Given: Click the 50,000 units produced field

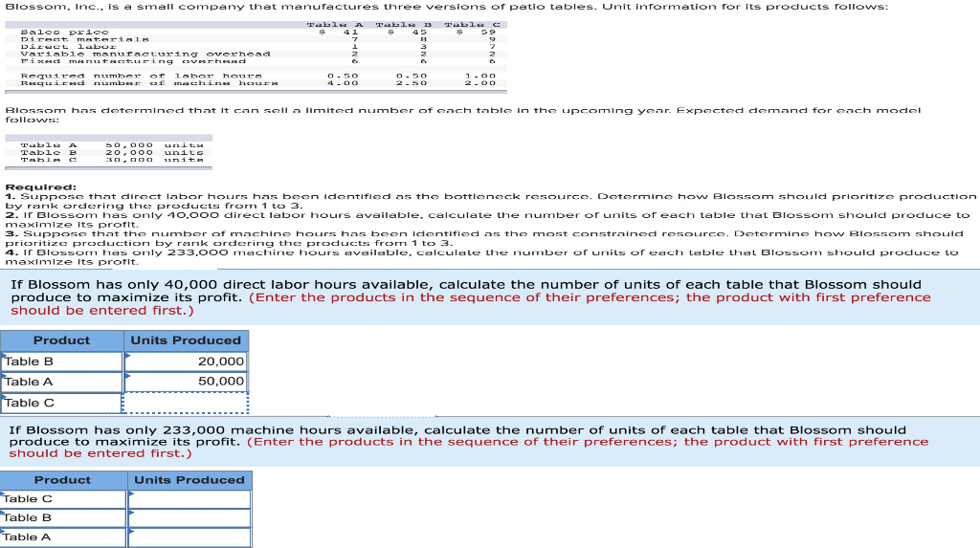Looking at the screenshot, I should coord(186,382).
